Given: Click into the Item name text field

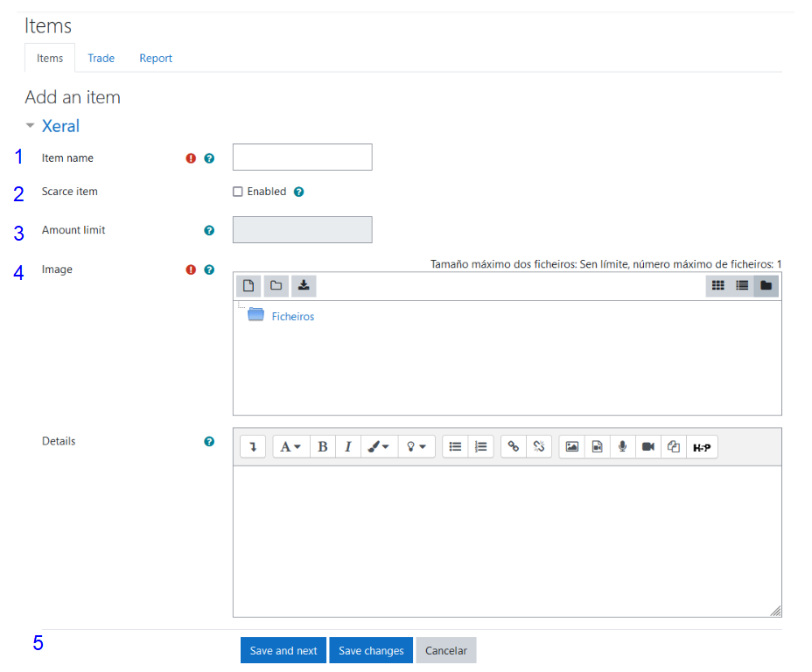Looking at the screenshot, I should click(x=302, y=157).
